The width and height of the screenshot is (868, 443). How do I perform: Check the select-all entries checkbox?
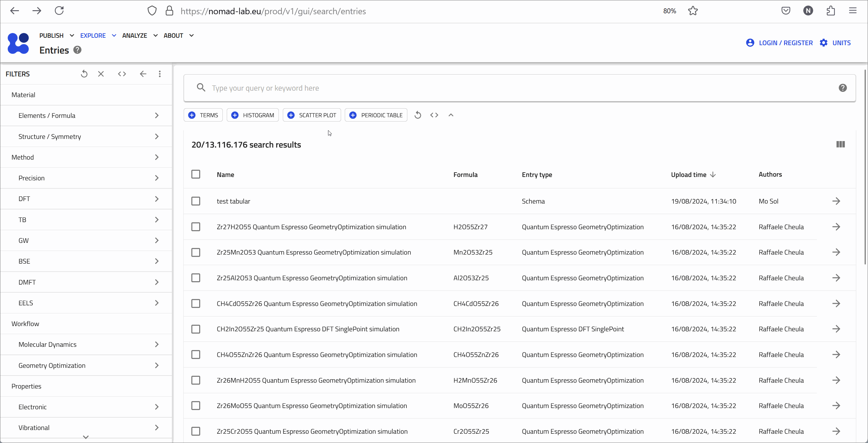pyautogui.click(x=196, y=174)
